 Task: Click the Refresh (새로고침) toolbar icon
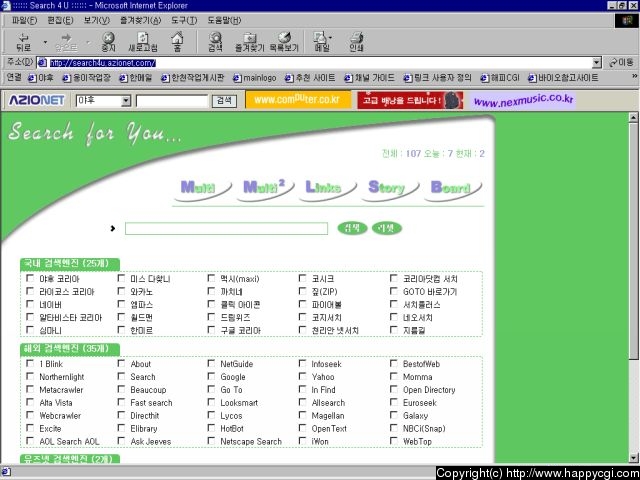click(x=142, y=42)
